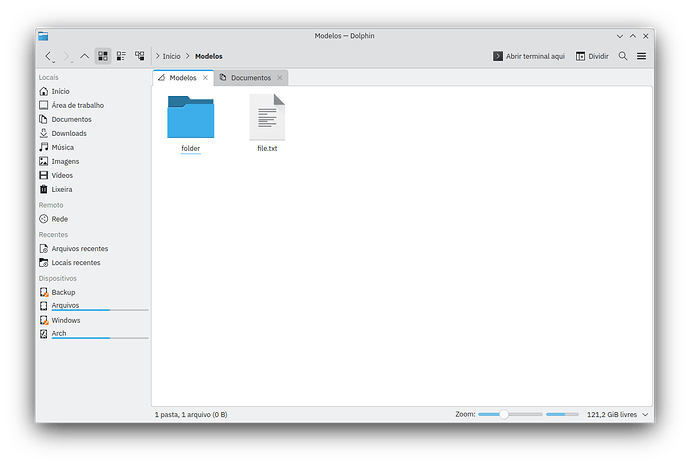Screen dimensions: 690x465
Task: Open Downloads in the sidebar
Action: (93, 133)
